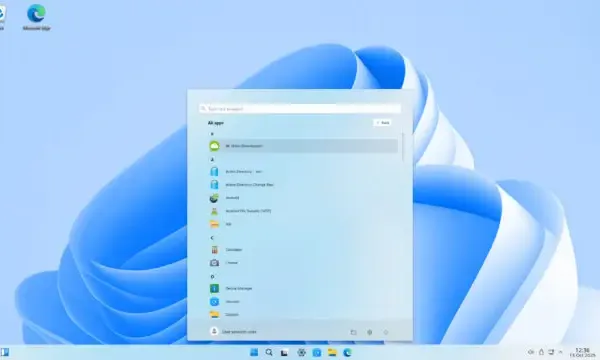Open the yellow folder under section A
This screenshot has width=600, height=360.
(302, 224)
